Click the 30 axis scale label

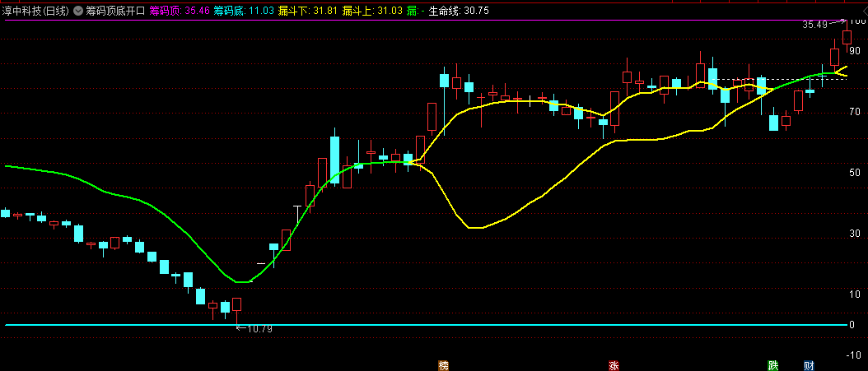tap(854, 234)
